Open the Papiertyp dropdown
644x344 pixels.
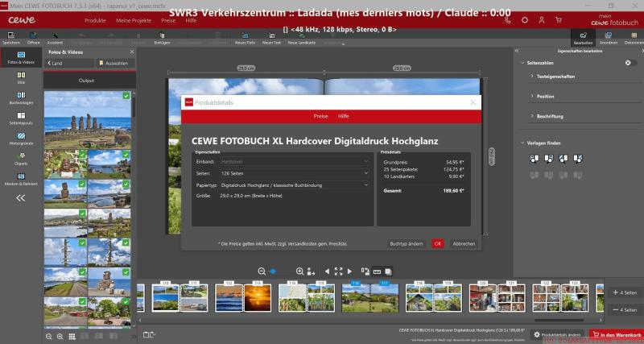[x=294, y=185]
